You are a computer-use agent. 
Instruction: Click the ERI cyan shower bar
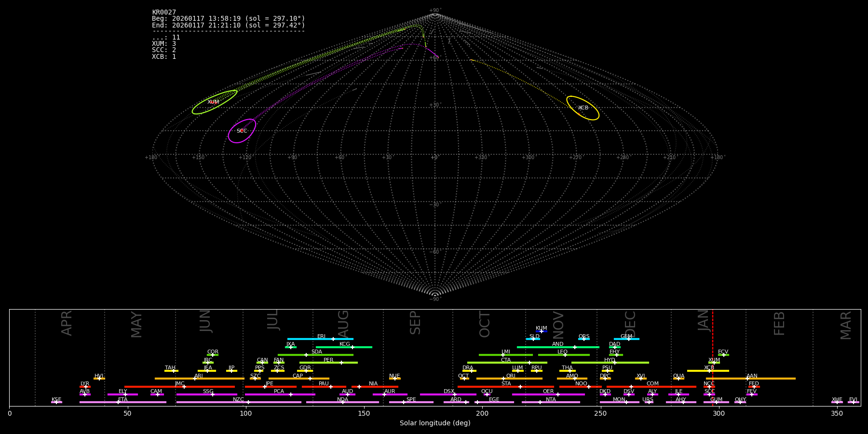pos(320,339)
